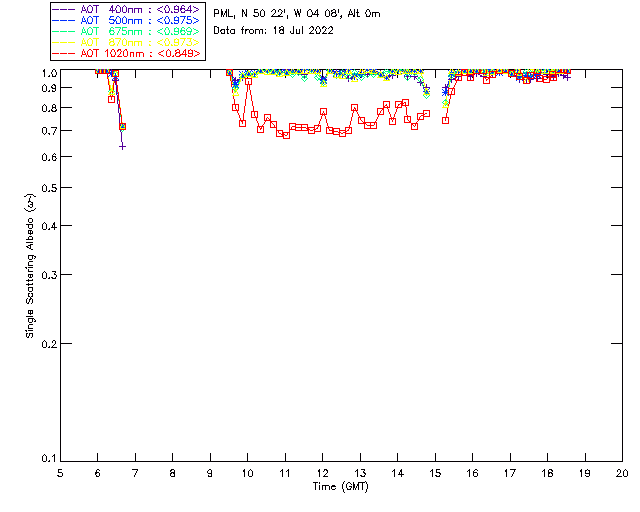This screenshot has height=512, width=640.
Task: Select the 'Data from: 18 Jul 2022' text
Action: (x=273, y=30)
